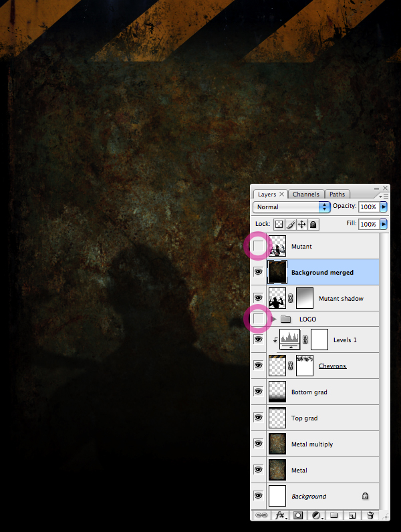Open the Opacity slider arrow
The height and width of the screenshot is (532, 401).
[384, 207]
